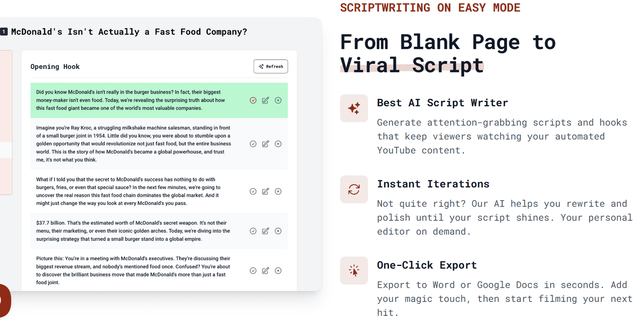This screenshot has width=644, height=320.
Task: Accept the '$37.7 billion' hook checkmark
Action: pyautogui.click(x=253, y=231)
